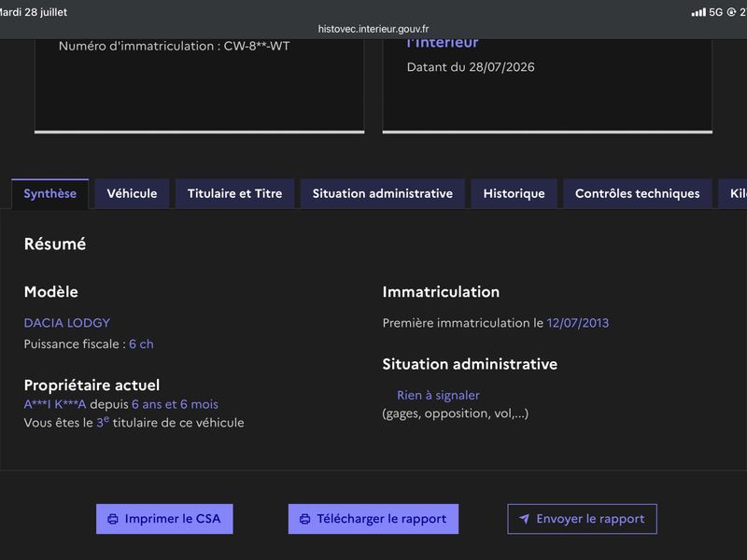Tap the histovec.interieur.gouv.fr address bar
The height and width of the screenshot is (560, 747).
click(373, 29)
